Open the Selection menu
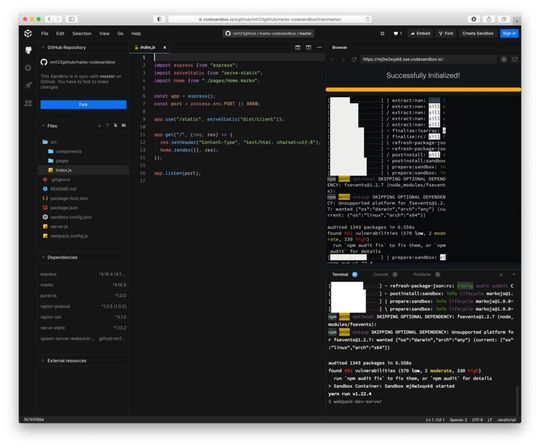Image resolution: width=540 pixels, height=448 pixels. (x=82, y=33)
